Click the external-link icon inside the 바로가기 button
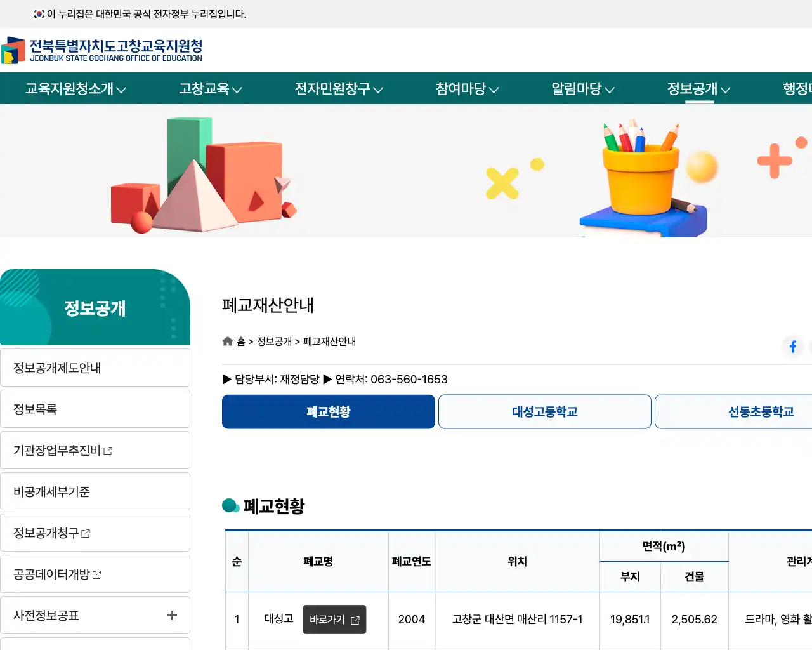 pyautogui.click(x=355, y=620)
